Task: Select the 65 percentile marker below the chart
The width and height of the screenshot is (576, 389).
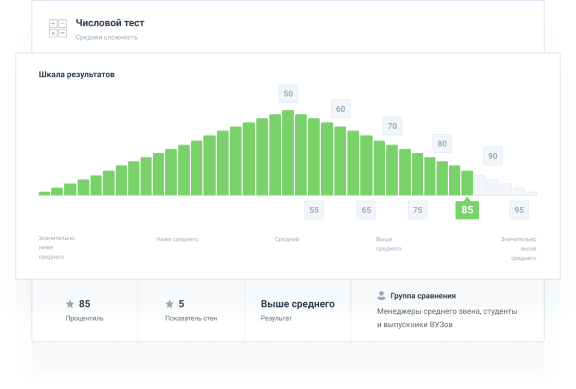Action: click(x=366, y=210)
